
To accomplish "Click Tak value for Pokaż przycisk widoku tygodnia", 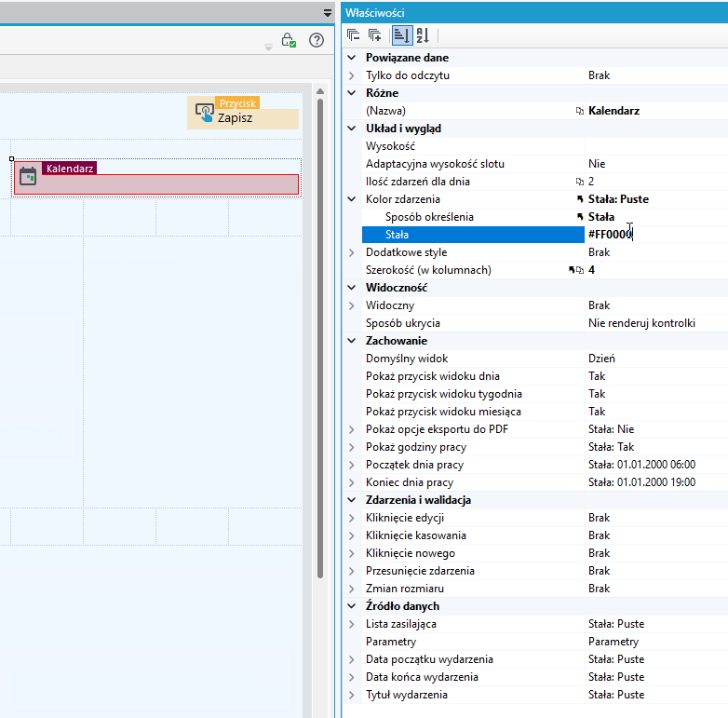I will pos(597,394).
